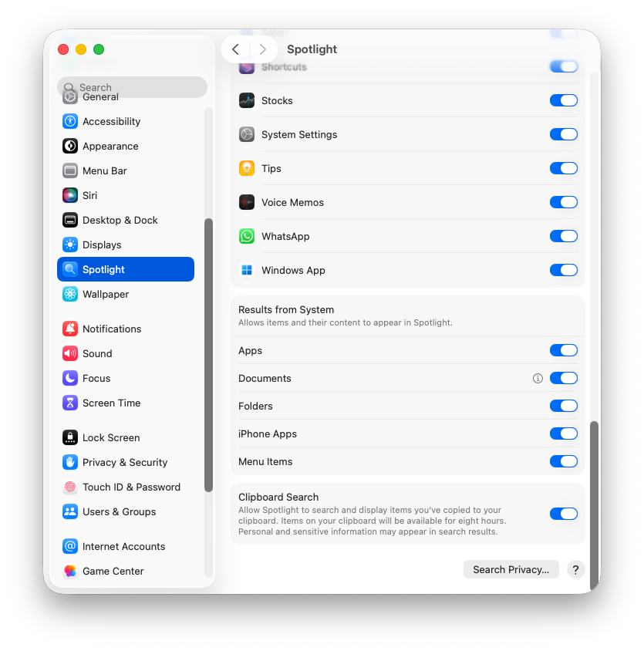
Task: Click the Windows App icon
Action: (x=247, y=270)
